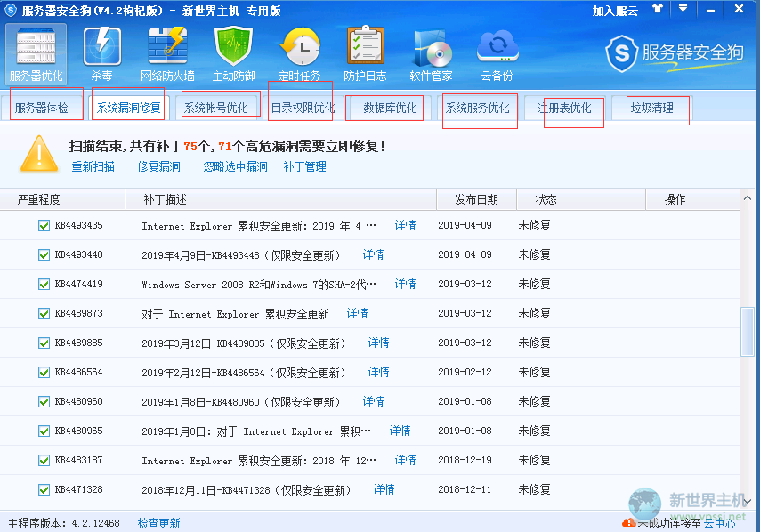The image size is (760, 532).
Task: Select the KB4489873 未修复 status cell
Action: point(534,313)
